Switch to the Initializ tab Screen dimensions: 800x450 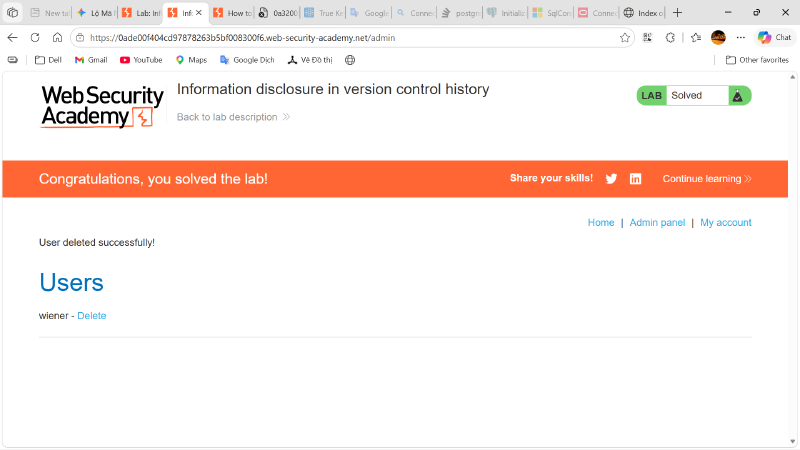tap(506, 13)
